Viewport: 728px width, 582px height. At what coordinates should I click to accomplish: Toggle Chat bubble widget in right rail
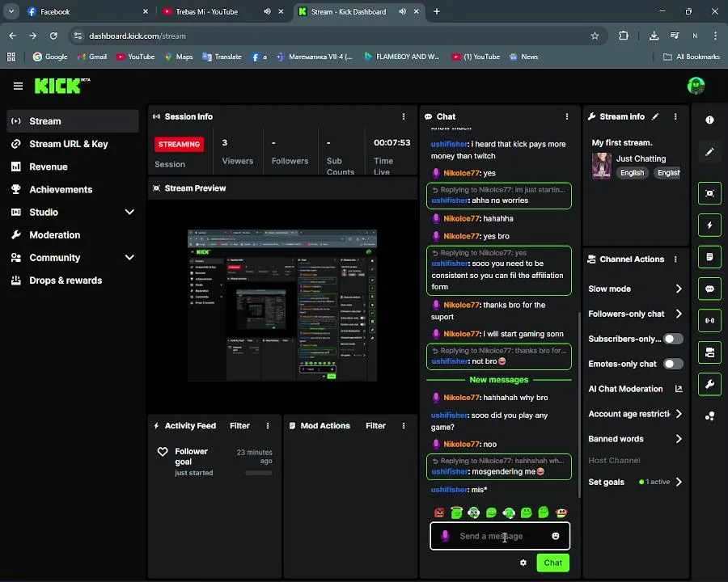709,289
